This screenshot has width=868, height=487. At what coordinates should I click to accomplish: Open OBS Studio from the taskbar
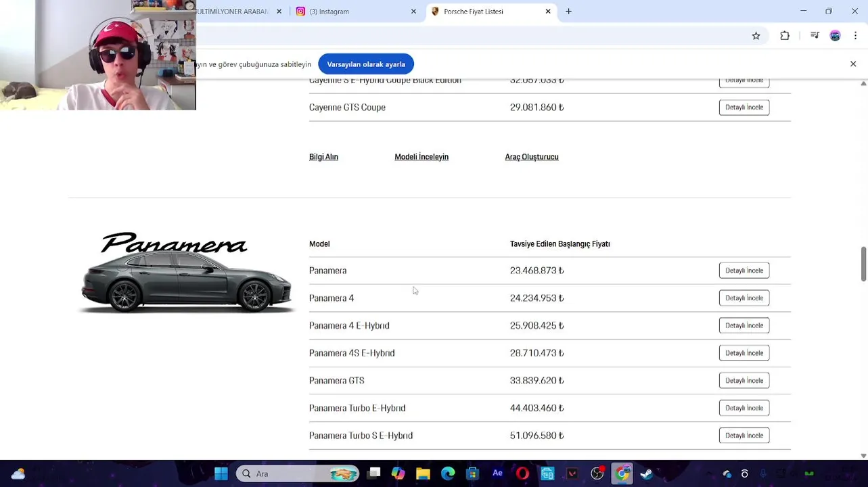597,474
